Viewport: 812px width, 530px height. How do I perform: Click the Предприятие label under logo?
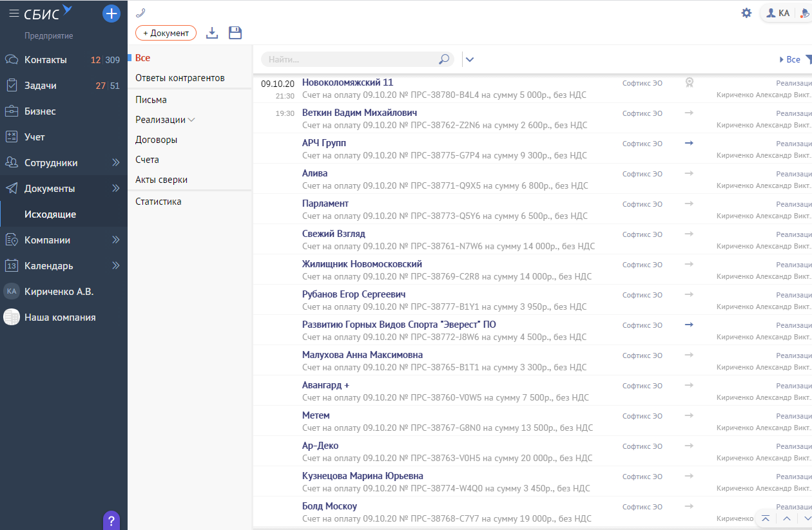(49, 36)
